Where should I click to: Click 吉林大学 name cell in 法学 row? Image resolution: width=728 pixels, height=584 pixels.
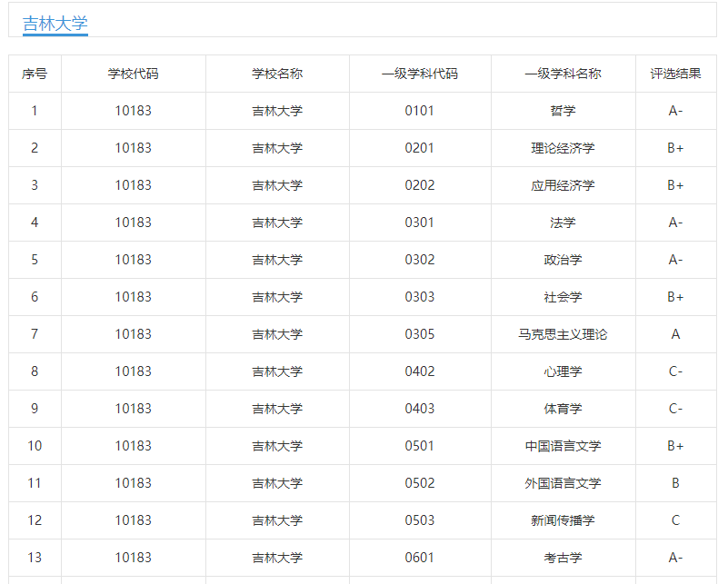pyautogui.click(x=277, y=223)
